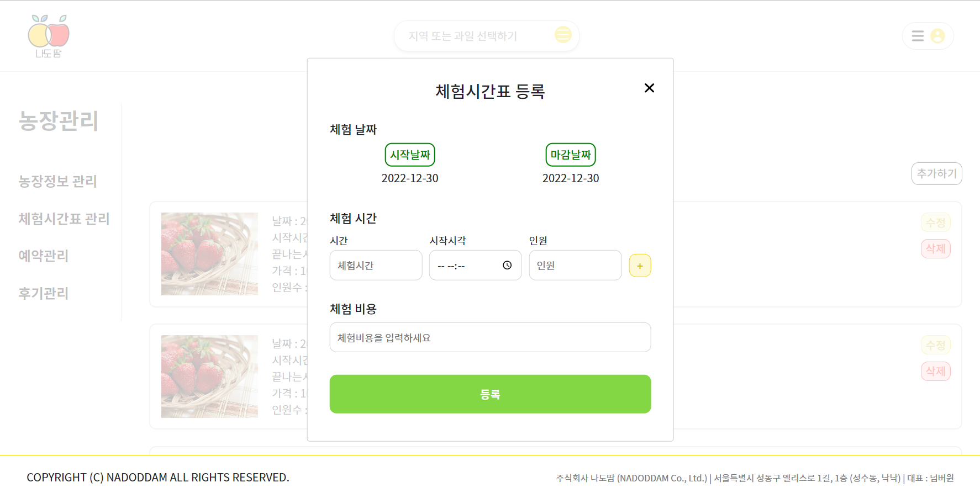Image resolution: width=980 pixels, height=493 pixels.
Task: Click the 인원 people input field
Action: (575, 265)
